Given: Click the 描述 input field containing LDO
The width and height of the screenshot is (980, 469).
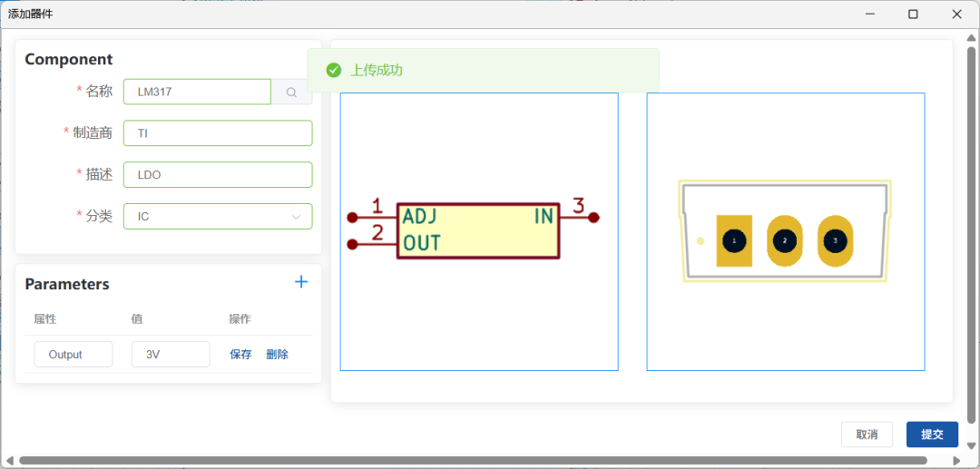Looking at the screenshot, I should pos(218,175).
